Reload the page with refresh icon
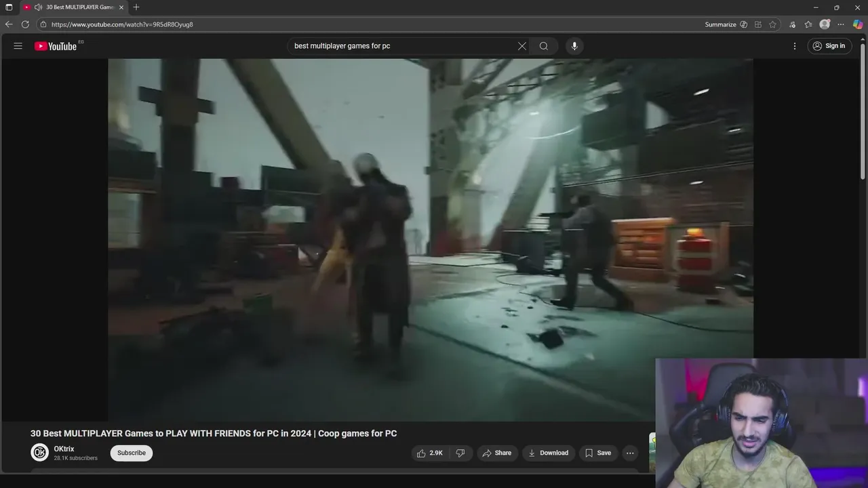Image resolution: width=868 pixels, height=488 pixels. pos(25,24)
